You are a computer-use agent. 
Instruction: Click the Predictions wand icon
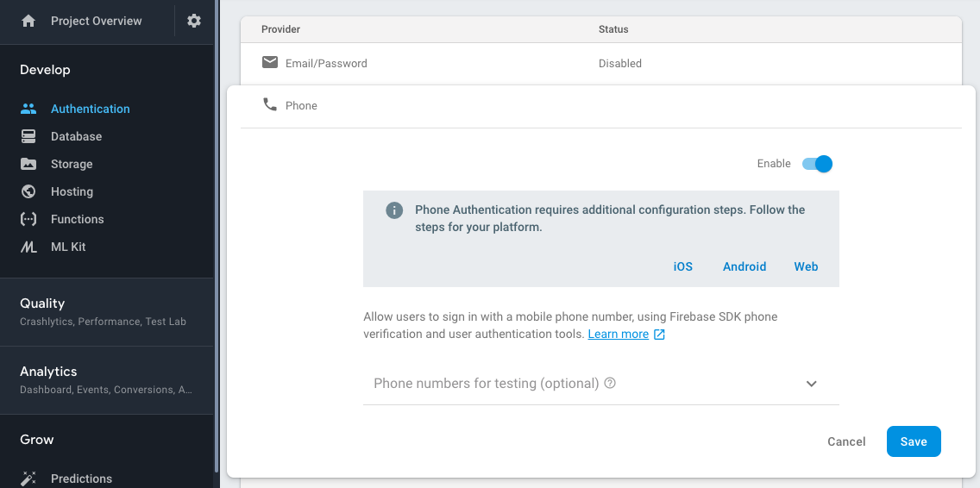coord(28,479)
